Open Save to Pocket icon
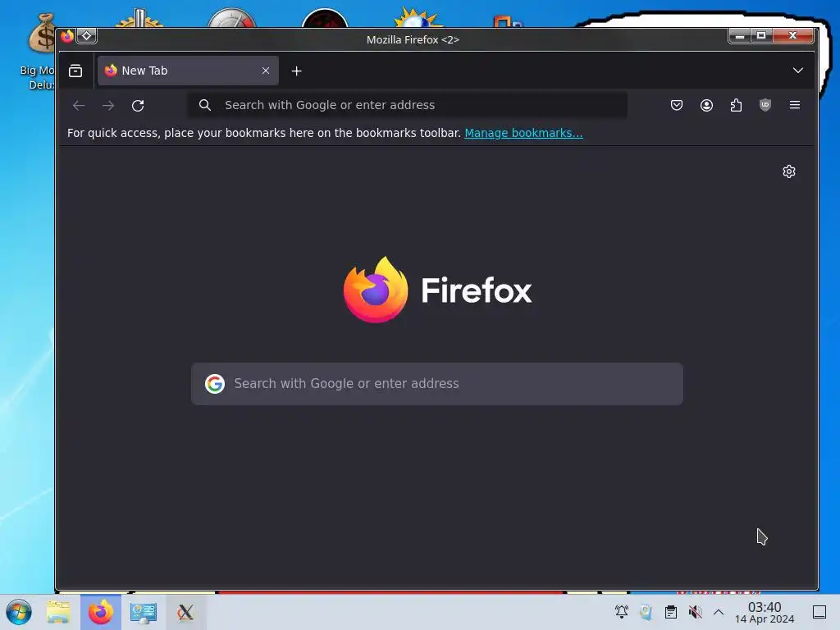The image size is (840, 630). tap(677, 105)
